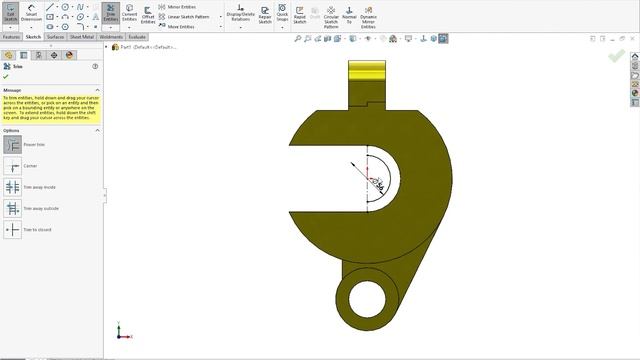Viewport: 640px width, 360px height.
Task: Open Display/Delete Relations
Action: click(240, 13)
